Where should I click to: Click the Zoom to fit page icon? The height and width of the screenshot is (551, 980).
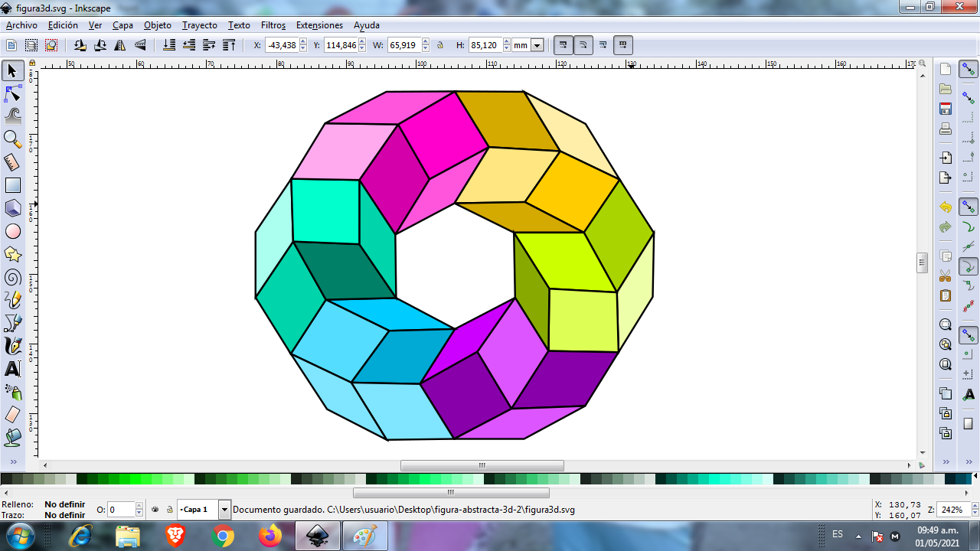[946, 364]
